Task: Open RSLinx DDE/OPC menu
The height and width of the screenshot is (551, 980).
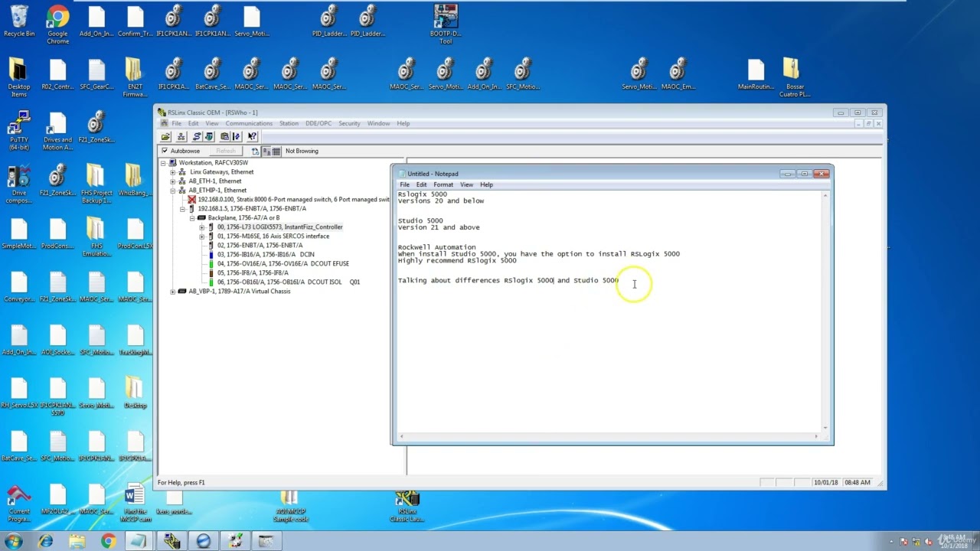Action: coord(318,123)
